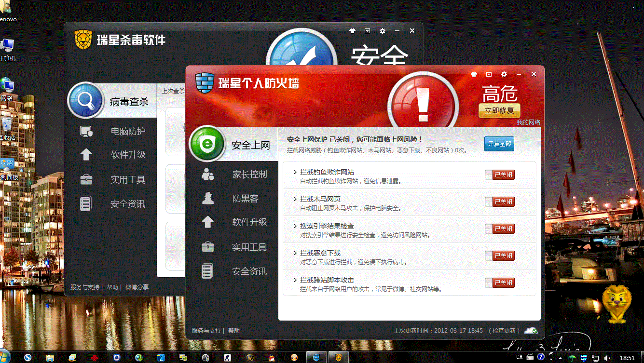The image size is (644, 363).
Task: Open the Counter-Strike taskbar icon
Action: [x=228, y=357]
